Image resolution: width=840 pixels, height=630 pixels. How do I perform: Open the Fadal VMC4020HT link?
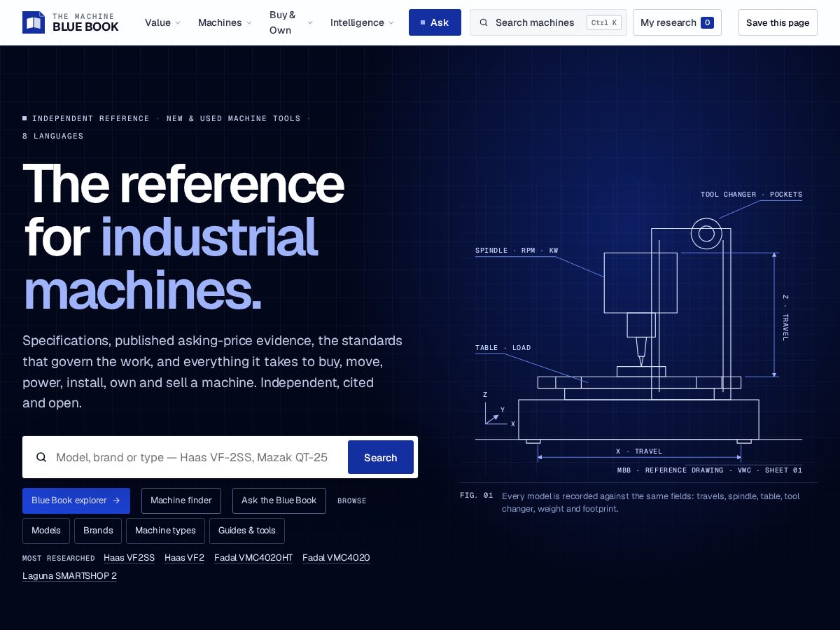tap(253, 558)
